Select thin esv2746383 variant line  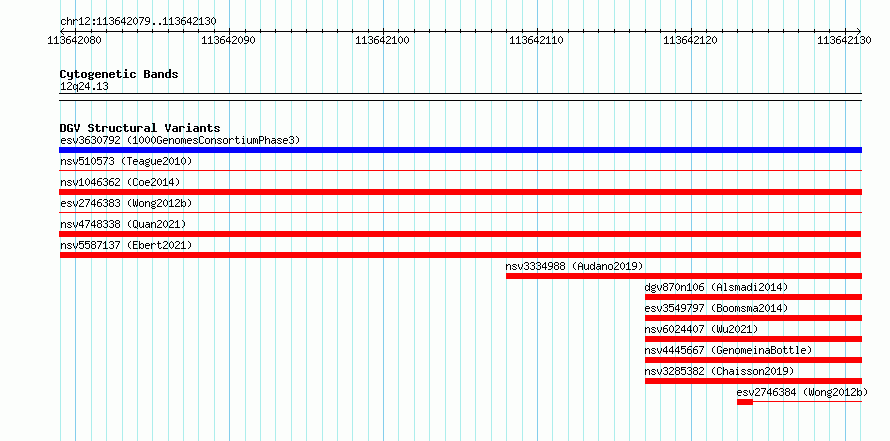(x=460, y=212)
